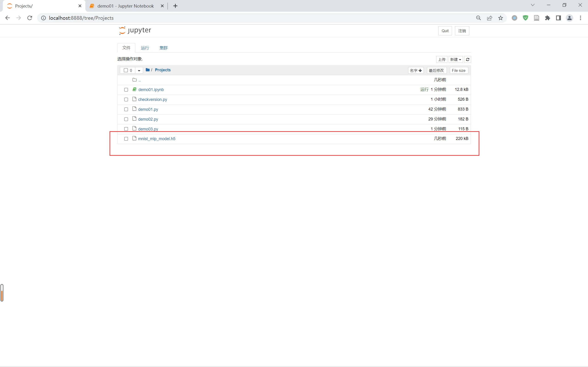Bookmark this page with star icon
Viewport: 588px width, 367px height.
pos(500,18)
